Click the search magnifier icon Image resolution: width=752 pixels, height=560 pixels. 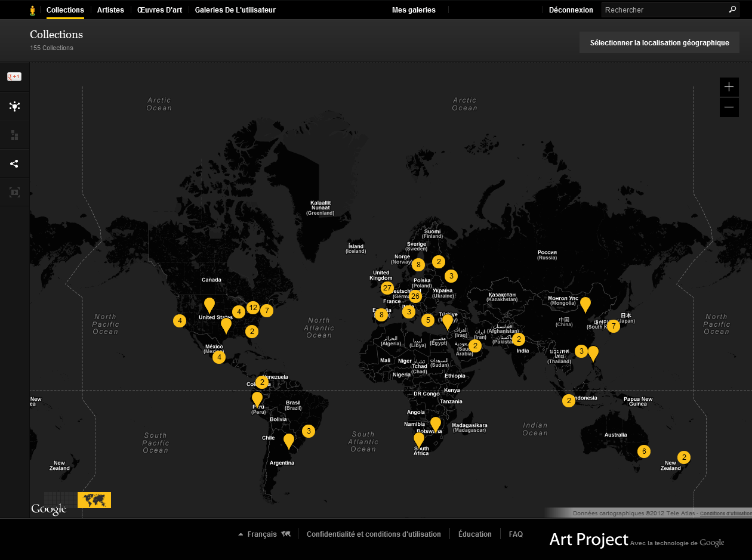[732, 10]
